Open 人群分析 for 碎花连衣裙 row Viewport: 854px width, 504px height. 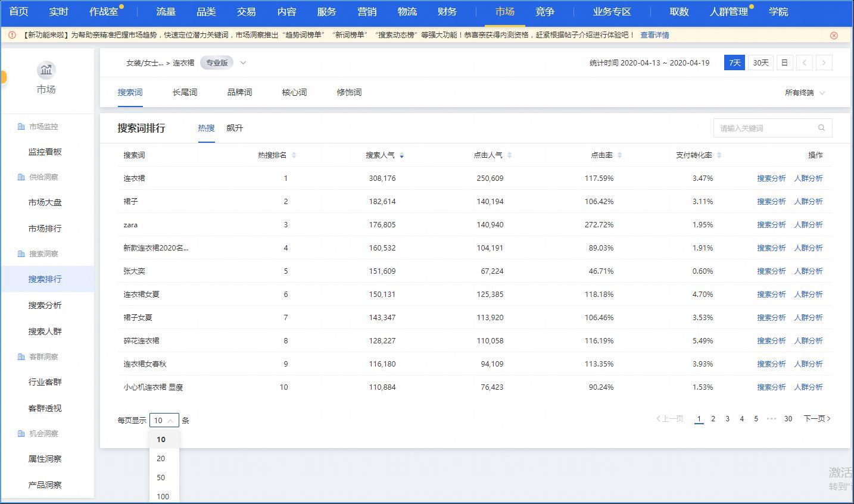click(808, 340)
